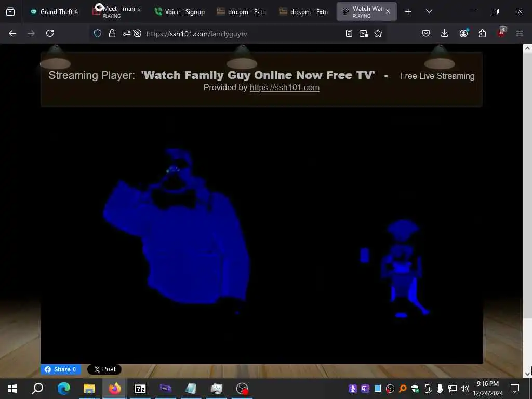
Task: Close the Watch Wat playing tab
Action: pyautogui.click(x=388, y=11)
